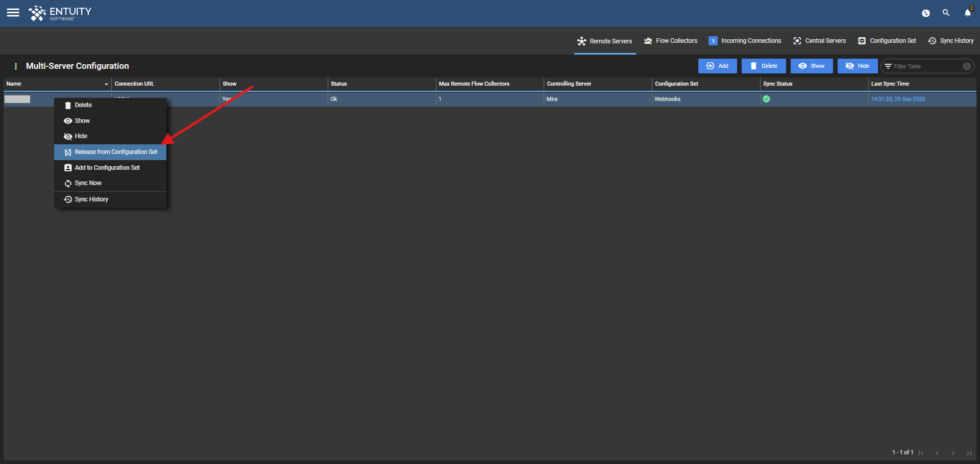Click the Hide toolbar button
The image size is (980, 464).
click(x=857, y=66)
